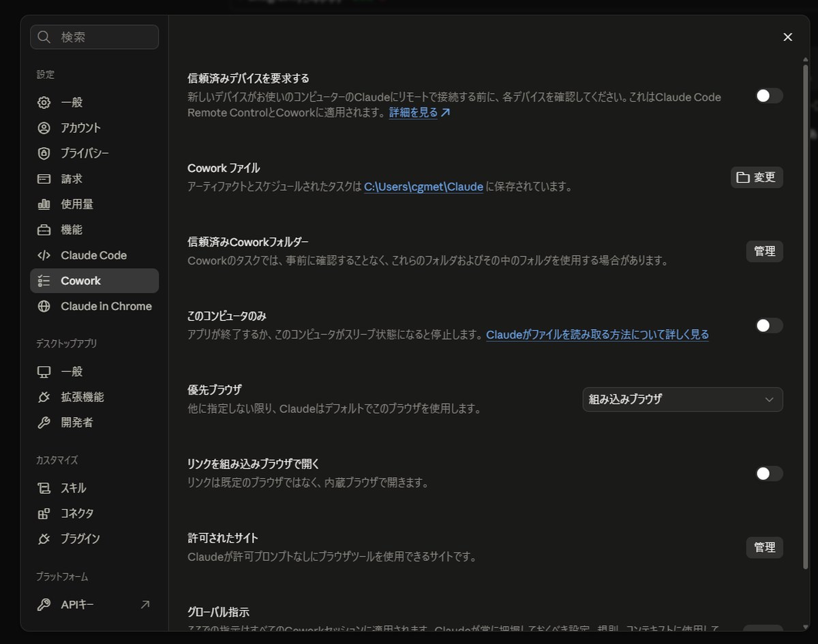Image resolution: width=818 pixels, height=644 pixels.
Task: Click the リンクを組み込みブラウザで開く heading
Action: (x=254, y=464)
